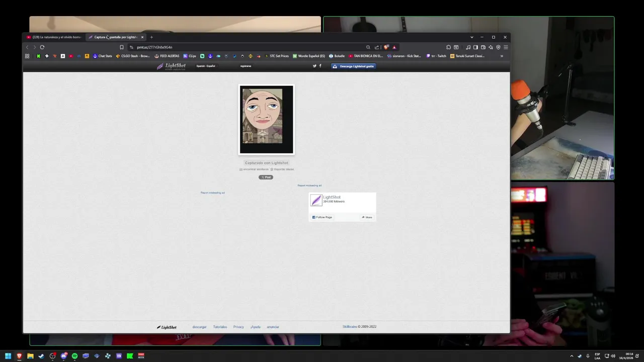Open the CS:GO Stash bookmark
This screenshot has height=362, width=644.
(x=133, y=56)
